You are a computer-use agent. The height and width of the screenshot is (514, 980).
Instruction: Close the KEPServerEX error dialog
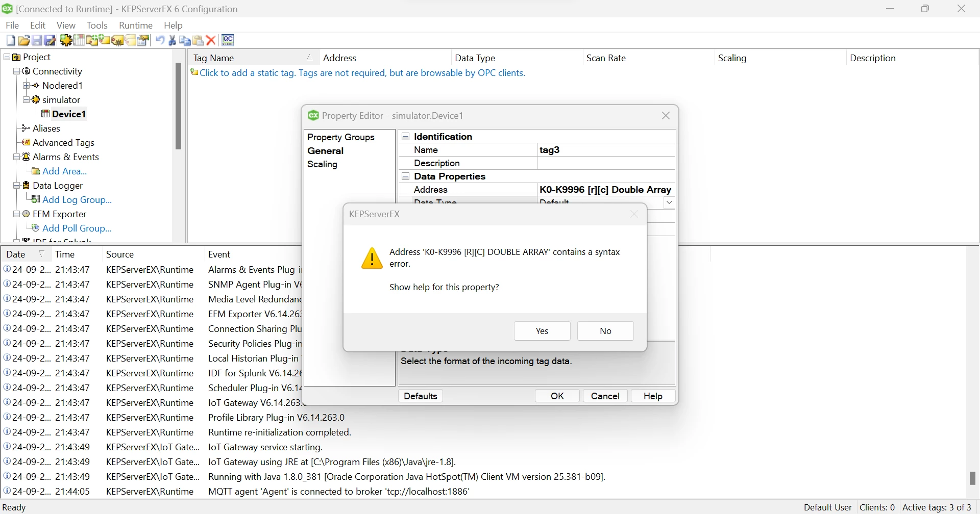(635, 215)
